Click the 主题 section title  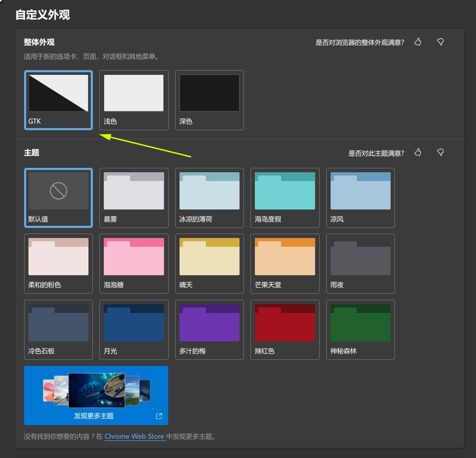coord(32,153)
